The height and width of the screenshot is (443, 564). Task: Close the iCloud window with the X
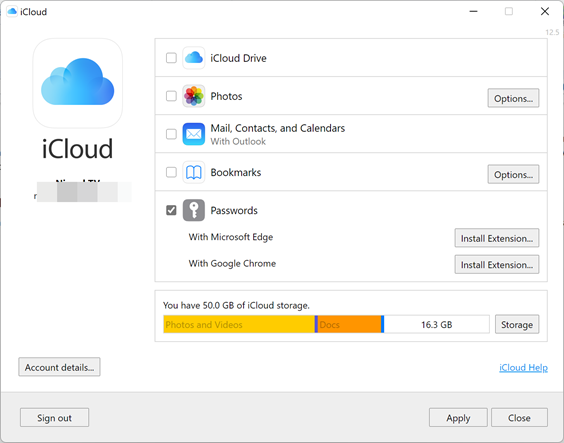click(x=545, y=12)
